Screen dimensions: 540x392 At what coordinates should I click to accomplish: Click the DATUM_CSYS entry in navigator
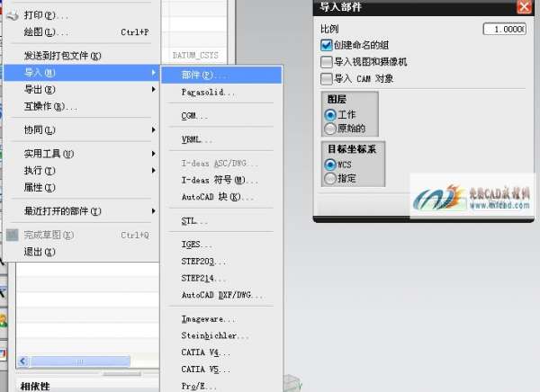pos(195,55)
